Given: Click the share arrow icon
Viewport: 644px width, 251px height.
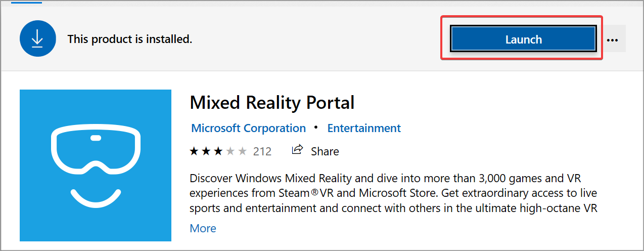Looking at the screenshot, I should click(x=298, y=150).
